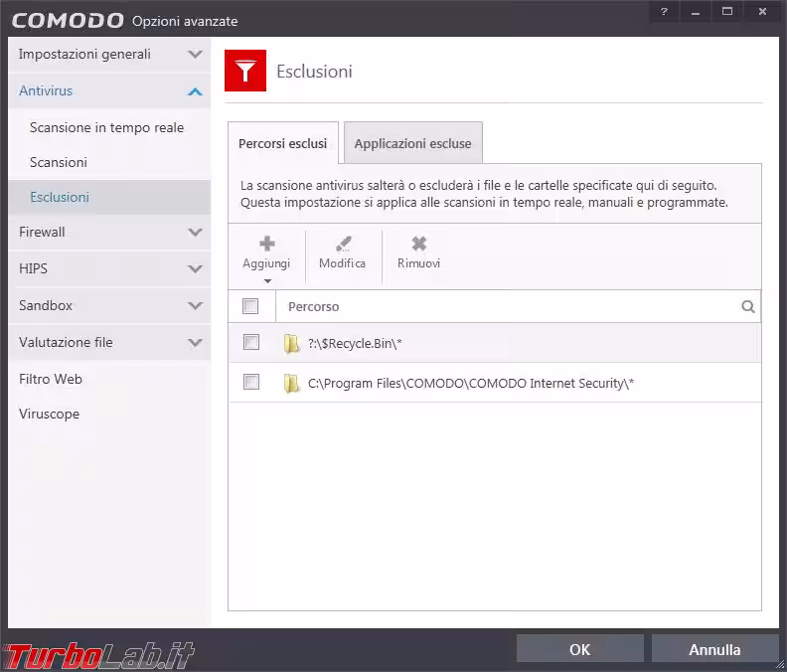Click the red Esclusioni funnel icon

click(x=245, y=71)
